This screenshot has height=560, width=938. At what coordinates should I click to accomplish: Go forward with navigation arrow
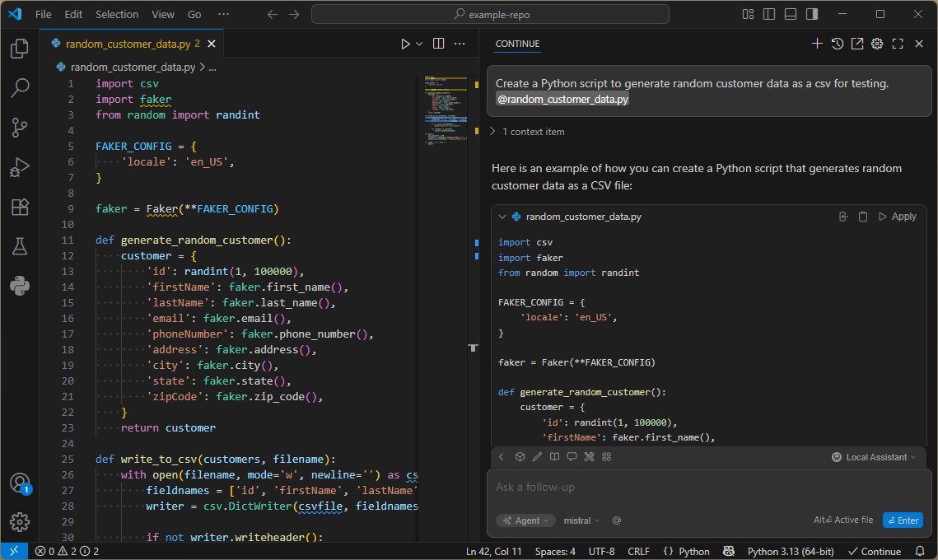click(294, 14)
